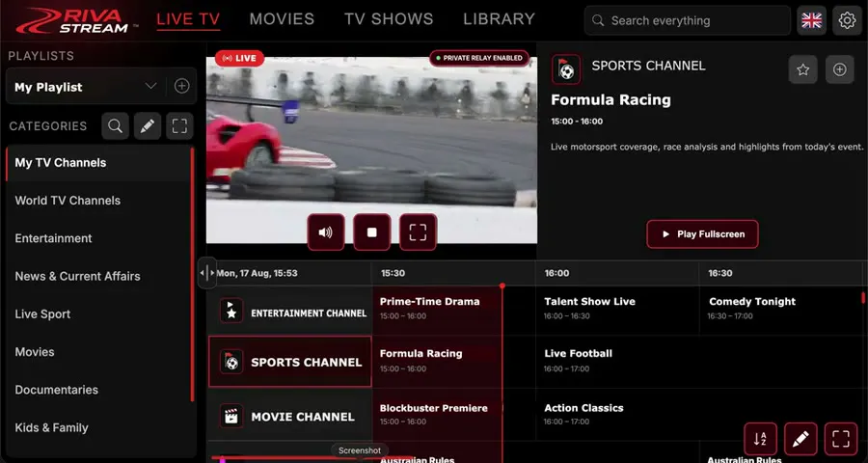
Task: Select My TV Channels category
Action: [x=98, y=163]
